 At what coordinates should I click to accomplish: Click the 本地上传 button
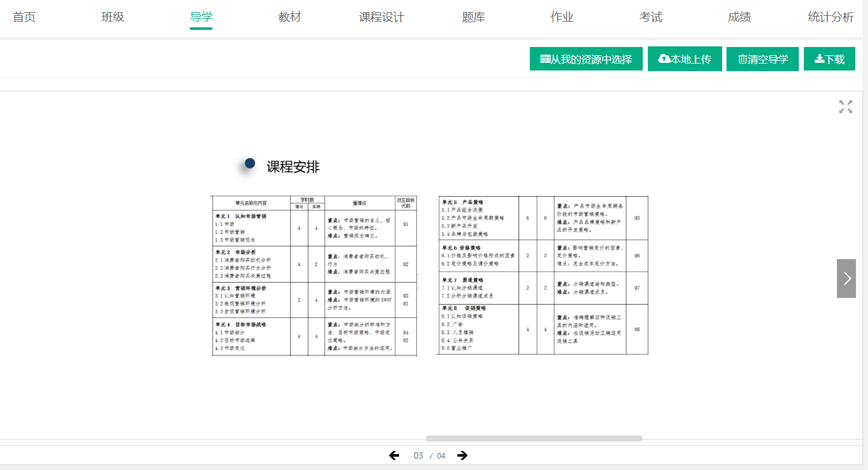[685, 58]
